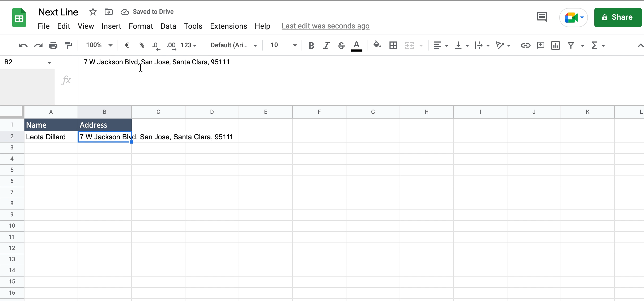Select the cell containing Leota Dillard

tap(51, 137)
